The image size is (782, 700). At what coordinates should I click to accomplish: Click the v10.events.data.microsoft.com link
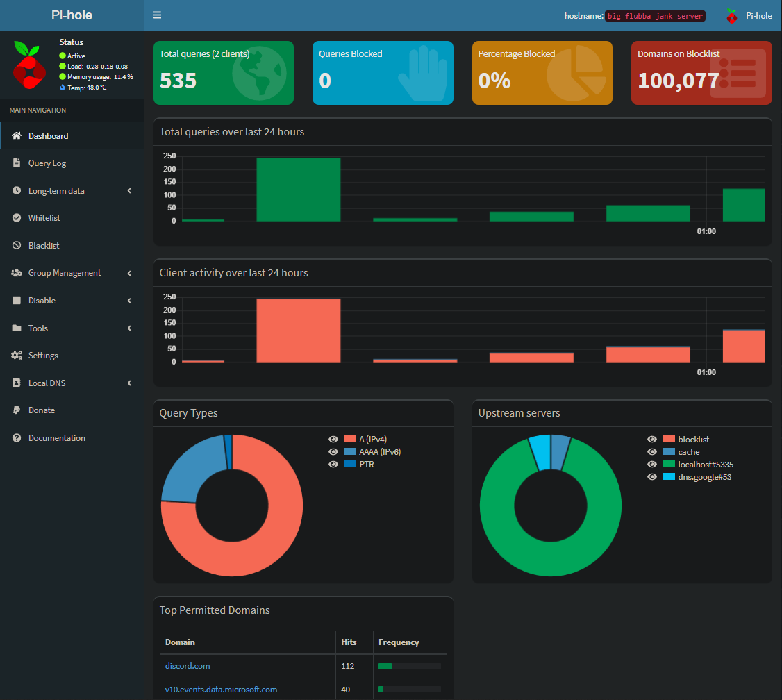click(222, 689)
